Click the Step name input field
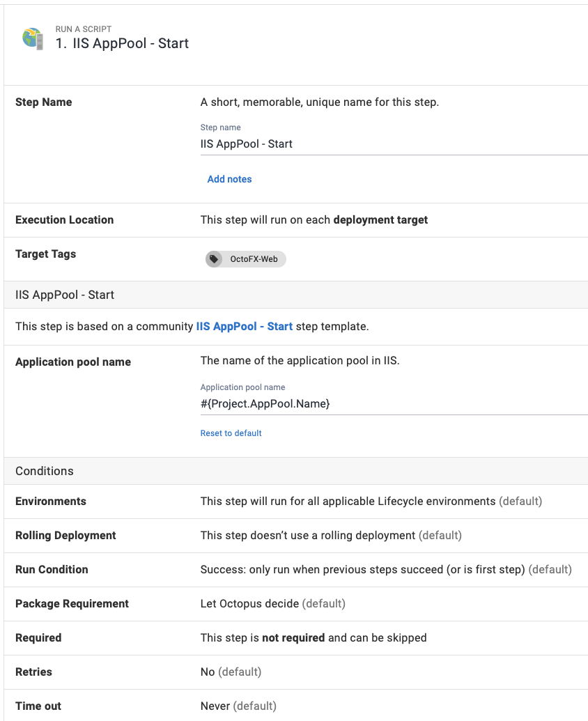This screenshot has height=721, width=588. click(394, 144)
